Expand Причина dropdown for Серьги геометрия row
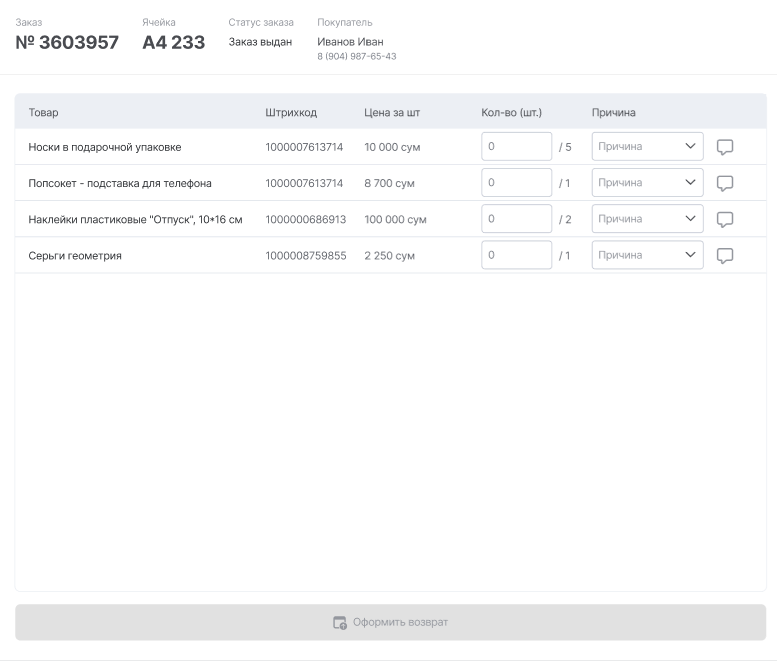The width and height of the screenshot is (777, 661). click(647, 255)
